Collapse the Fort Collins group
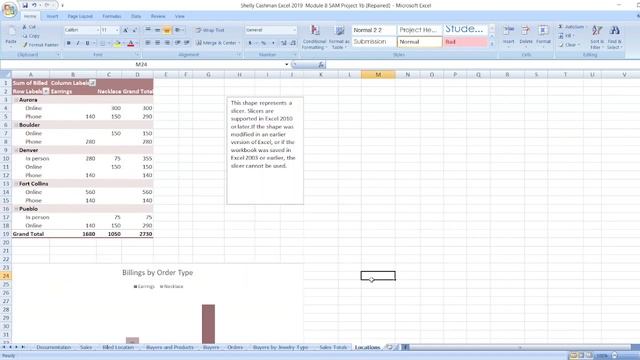 (x=16, y=184)
